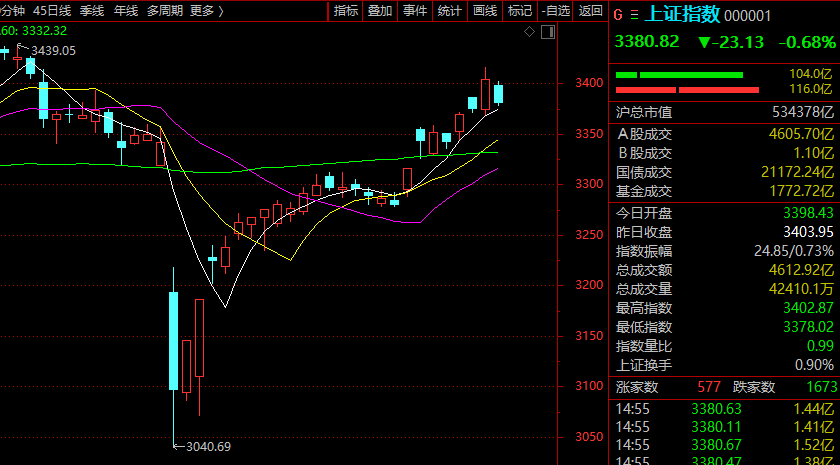Open the 多周期 multi-period view
The width and height of the screenshot is (840, 465).
(164, 11)
